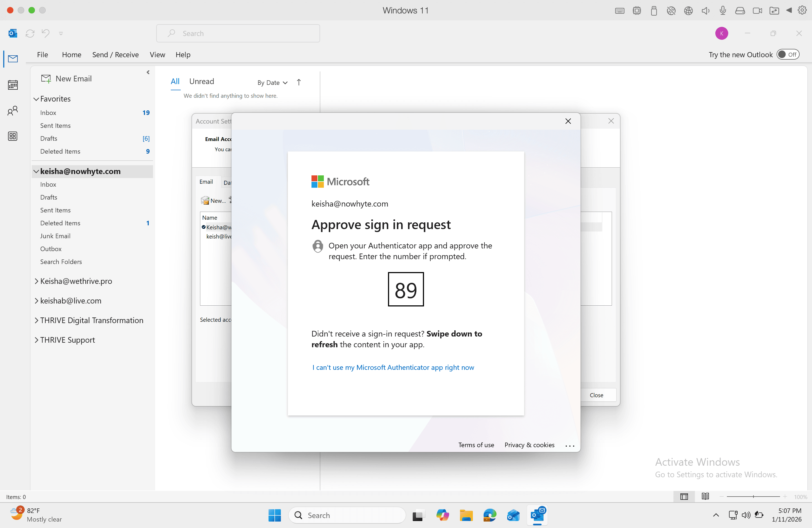Screen dimensions: 812x528
Task: Open the Quick Access Toolbar customize dropdown
Action: [x=61, y=34]
